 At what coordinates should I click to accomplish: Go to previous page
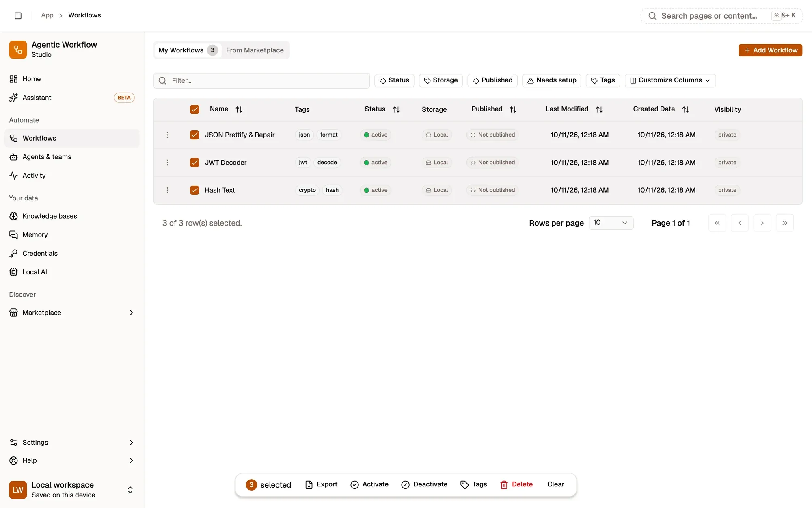(740, 223)
